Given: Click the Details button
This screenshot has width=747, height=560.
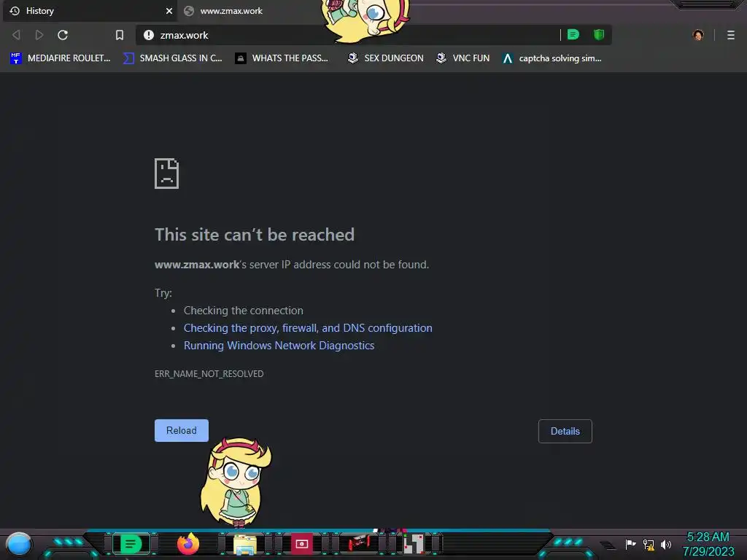Looking at the screenshot, I should pyautogui.click(x=565, y=431).
